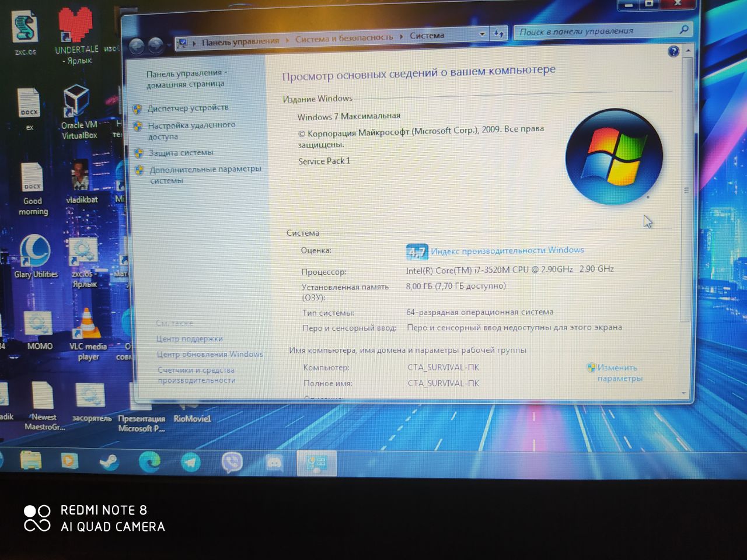The width and height of the screenshot is (747, 560).
Task: Open the Good morning document icon
Action: click(x=33, y=190)
